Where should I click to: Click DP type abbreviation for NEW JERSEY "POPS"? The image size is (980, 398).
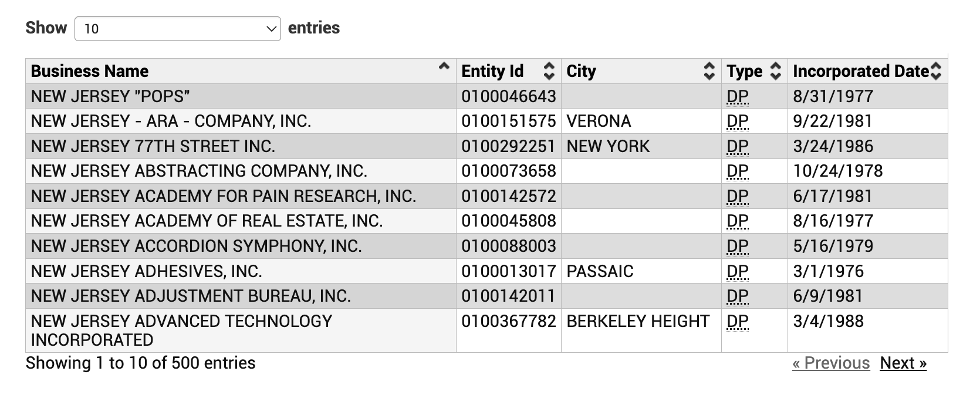point(738,96)
